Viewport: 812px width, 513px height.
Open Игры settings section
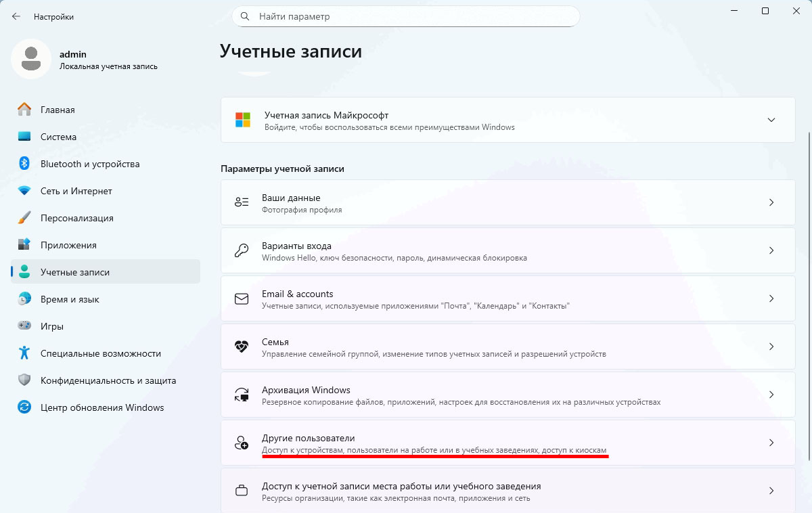pos(106,326)
